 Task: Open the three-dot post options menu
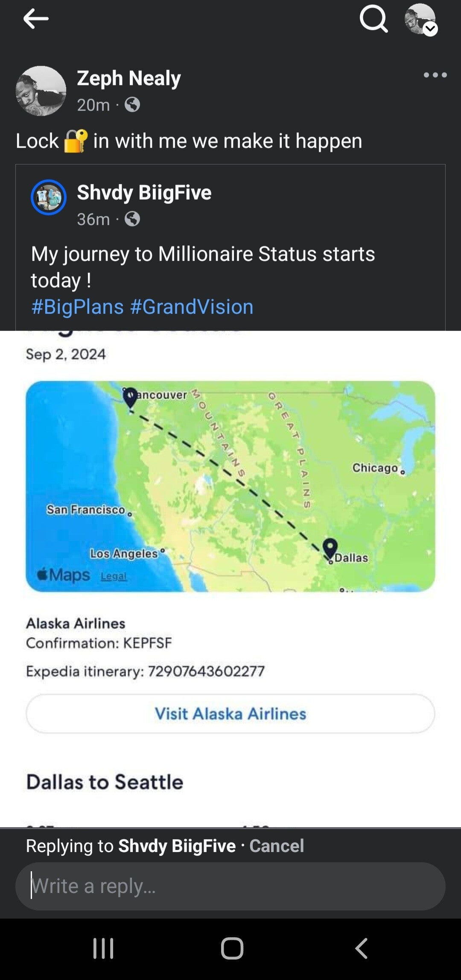[435, 75]
